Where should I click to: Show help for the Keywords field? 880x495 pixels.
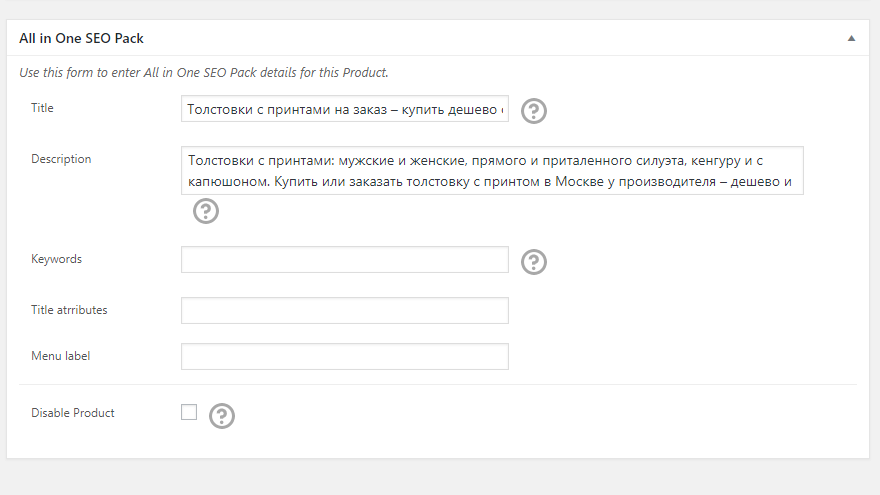click(534, 261)
